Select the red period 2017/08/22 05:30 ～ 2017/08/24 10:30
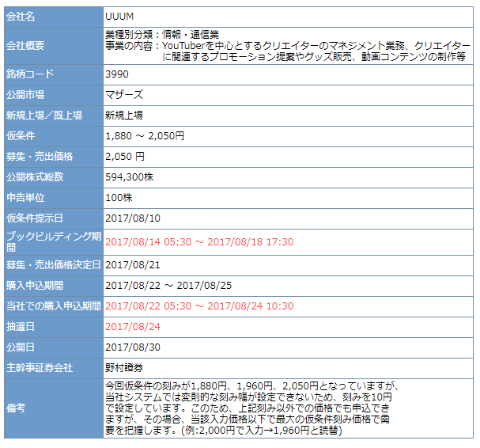Viewport: 480px width, 448px height. [x=199, y=306]
